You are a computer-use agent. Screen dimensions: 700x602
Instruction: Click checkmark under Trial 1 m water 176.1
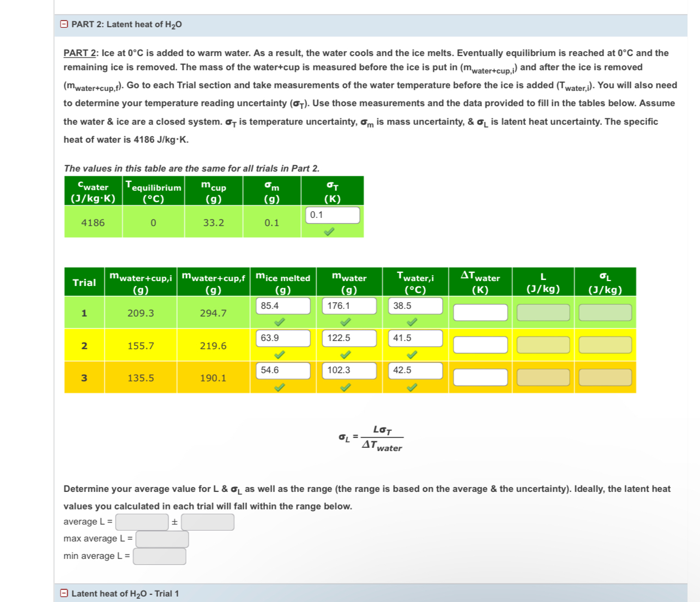[346, 322]
